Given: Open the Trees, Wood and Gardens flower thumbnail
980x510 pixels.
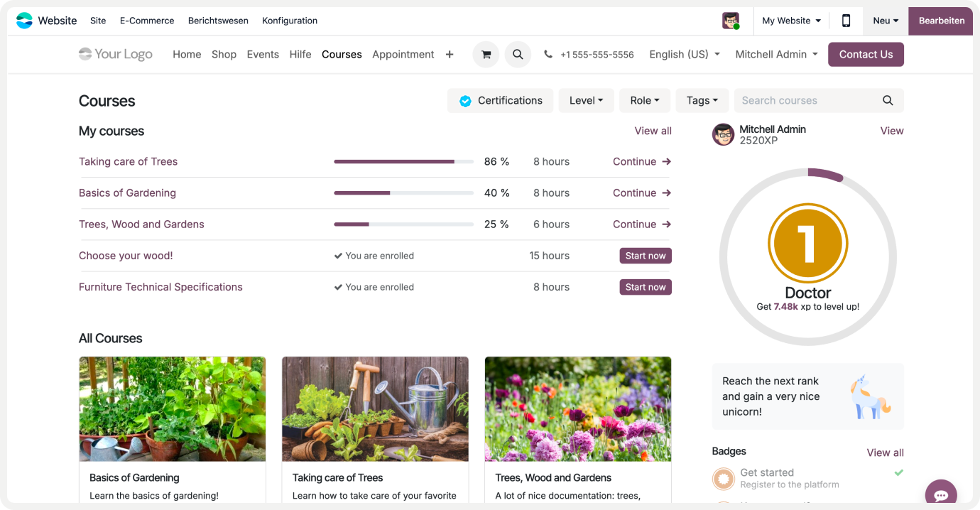Looking at the screenshot, I should pyautogui.click(x=578, y=409).
